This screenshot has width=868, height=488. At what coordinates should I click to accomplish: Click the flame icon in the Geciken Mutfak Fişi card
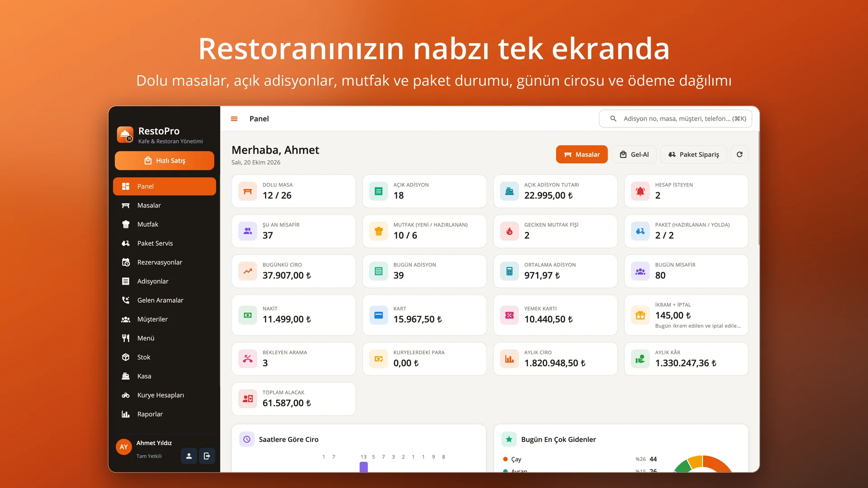point(509,231)
